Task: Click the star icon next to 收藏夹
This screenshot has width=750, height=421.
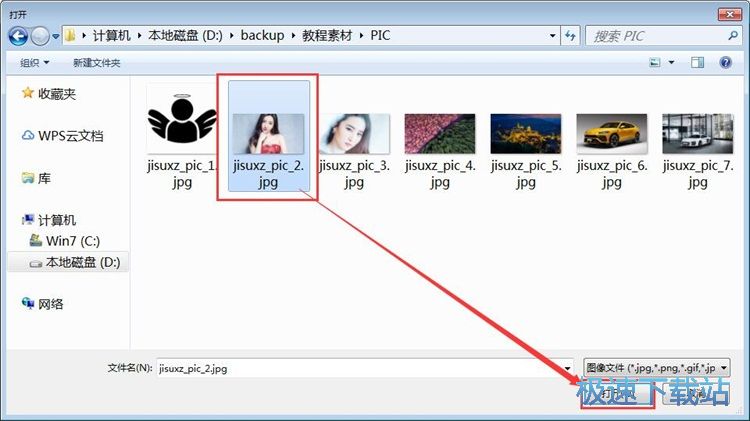Action: [28, 92]
